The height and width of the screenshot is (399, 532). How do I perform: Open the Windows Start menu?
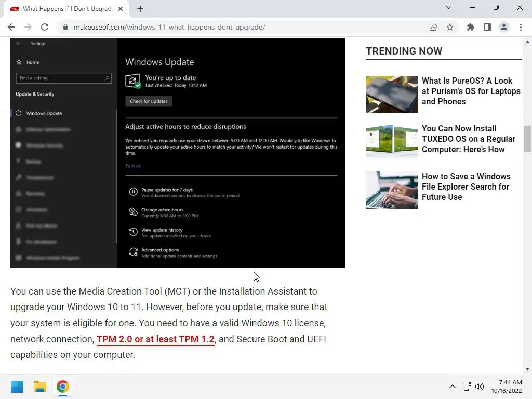click(17, 387)
